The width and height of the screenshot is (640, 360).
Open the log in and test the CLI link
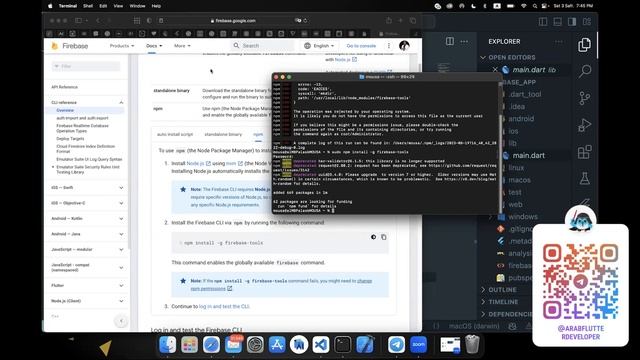(224, 307)
